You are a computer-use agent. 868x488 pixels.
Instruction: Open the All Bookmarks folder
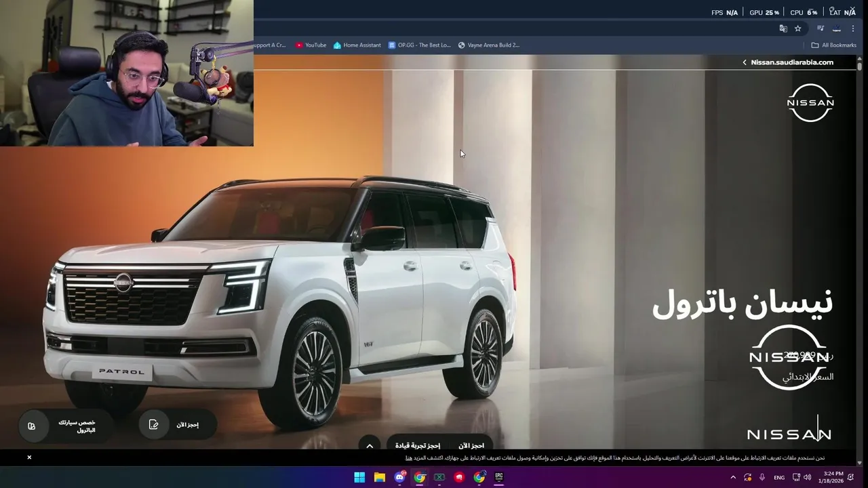tap(833, 45)
